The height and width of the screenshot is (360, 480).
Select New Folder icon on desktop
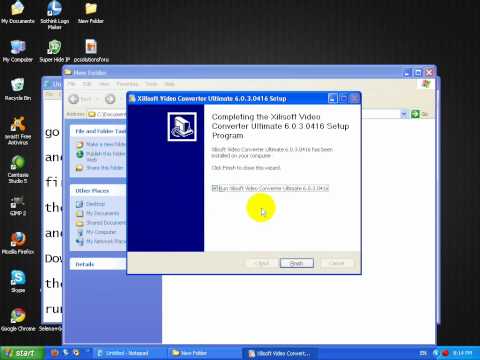(91, 13)
